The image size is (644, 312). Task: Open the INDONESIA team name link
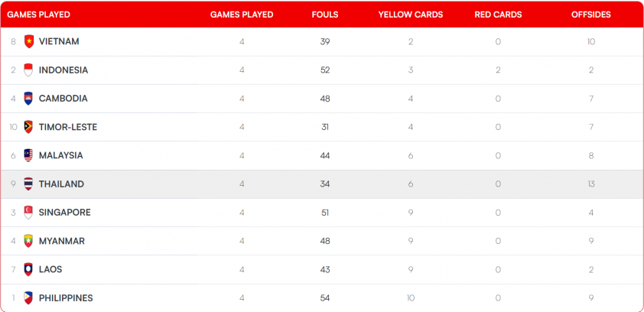63,70
